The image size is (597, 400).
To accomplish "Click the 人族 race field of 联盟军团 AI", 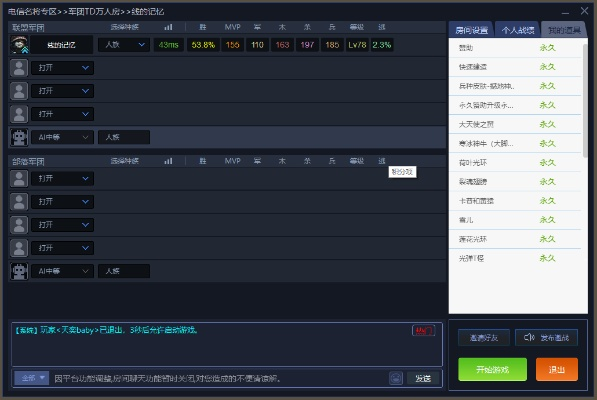I will 124,137.
